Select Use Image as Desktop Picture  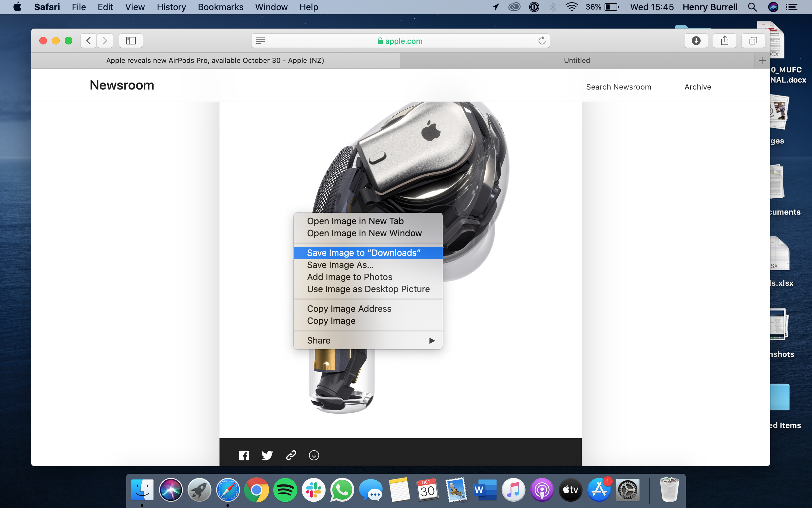[368, 289]
